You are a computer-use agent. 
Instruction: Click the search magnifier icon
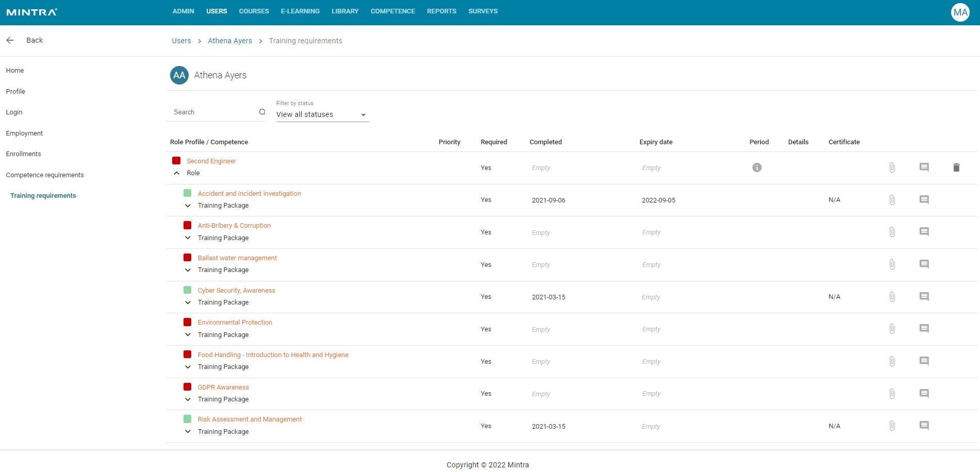262,112
